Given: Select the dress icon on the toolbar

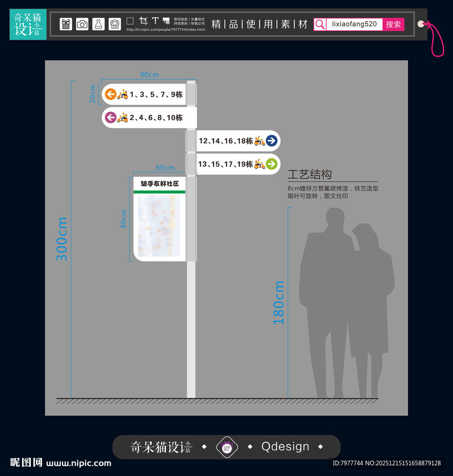Looking at the screenshot, I should coord(98,24).
